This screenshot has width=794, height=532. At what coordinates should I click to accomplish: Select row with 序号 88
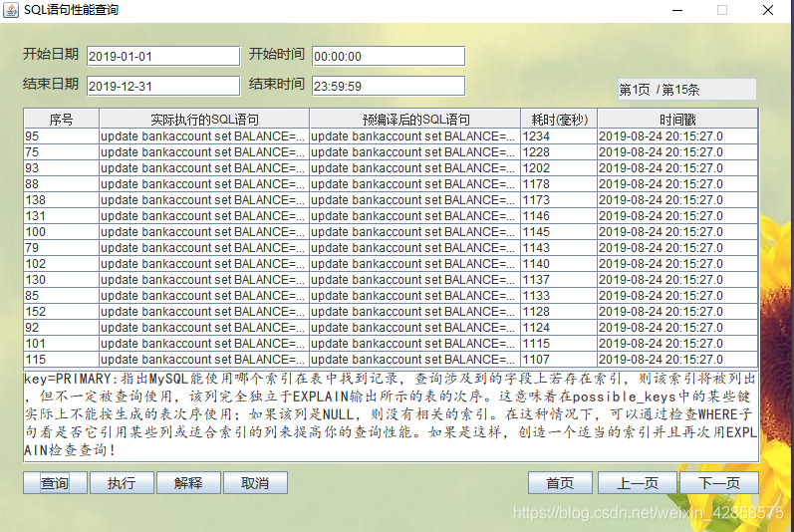tap(391, 183)
